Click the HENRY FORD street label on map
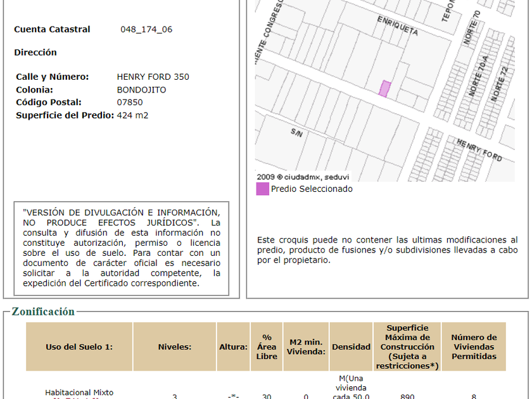532x399 pixels. [479, 150]
